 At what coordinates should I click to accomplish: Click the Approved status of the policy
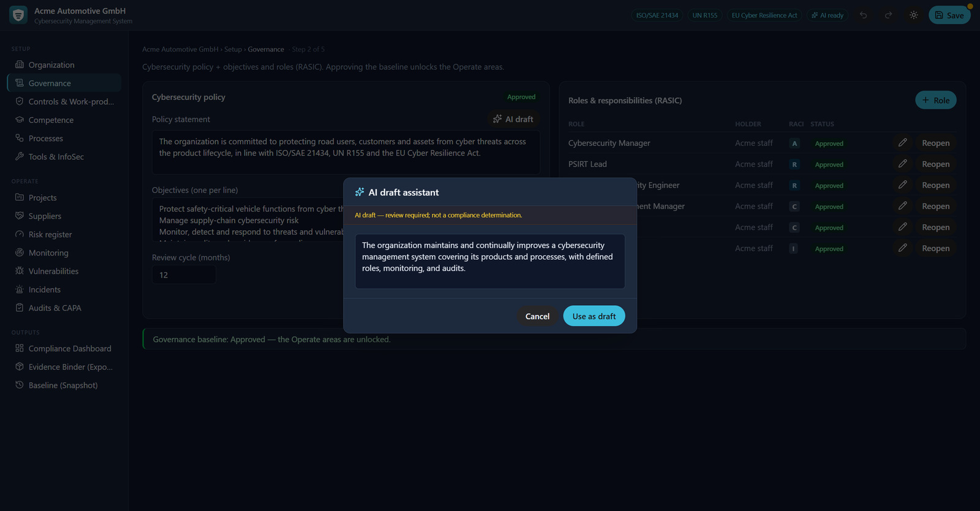pyautogui.click(x=521, y=97)
